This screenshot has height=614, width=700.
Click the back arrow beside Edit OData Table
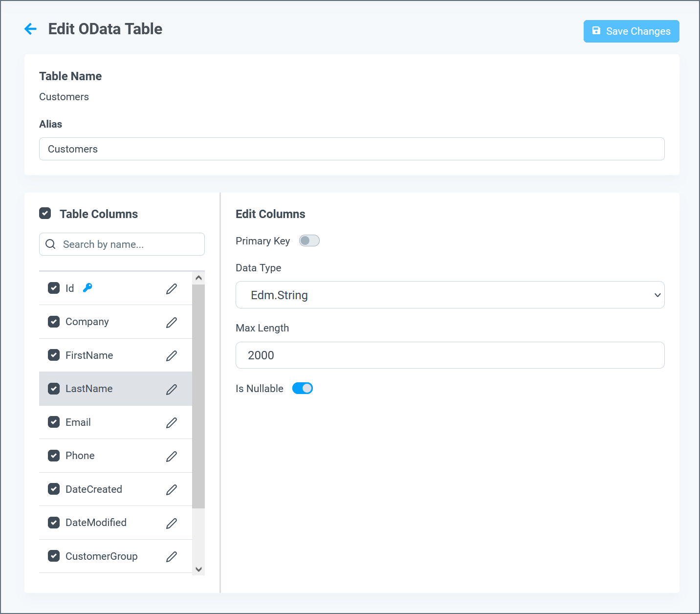click(30, 29)
